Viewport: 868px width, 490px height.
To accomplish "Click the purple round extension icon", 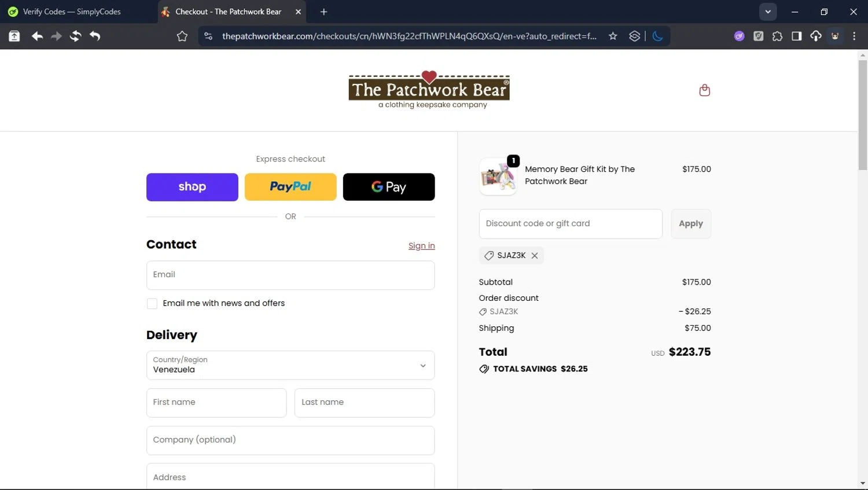I will point(739,36).
